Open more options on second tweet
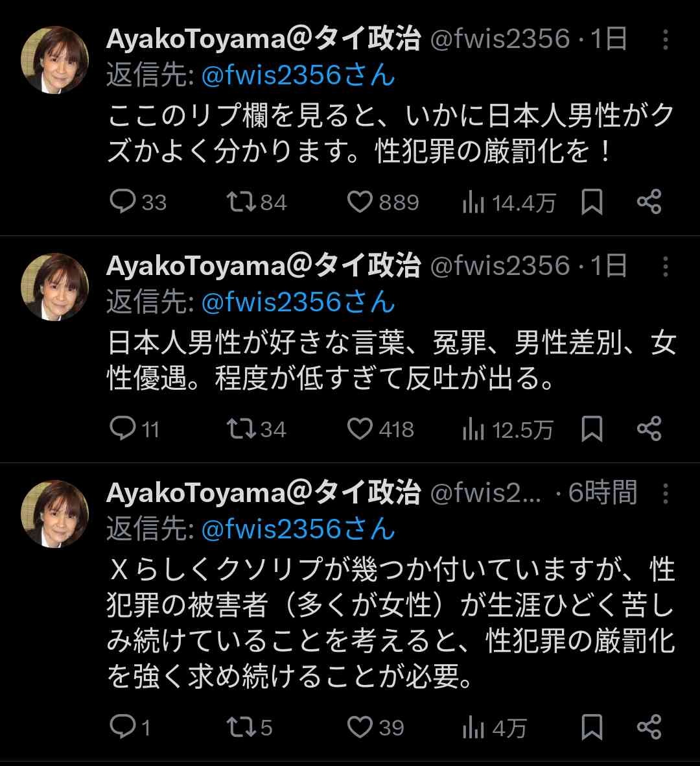 click(x=665, y=267)
